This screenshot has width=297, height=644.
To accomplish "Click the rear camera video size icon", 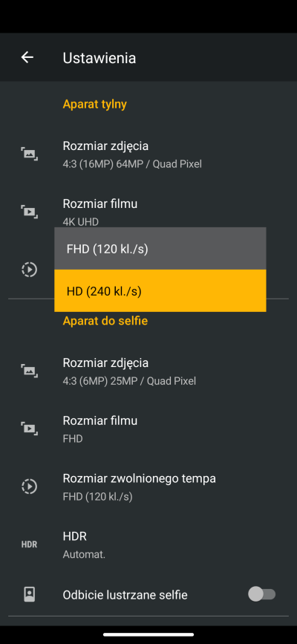I will (x=29, y=212).
